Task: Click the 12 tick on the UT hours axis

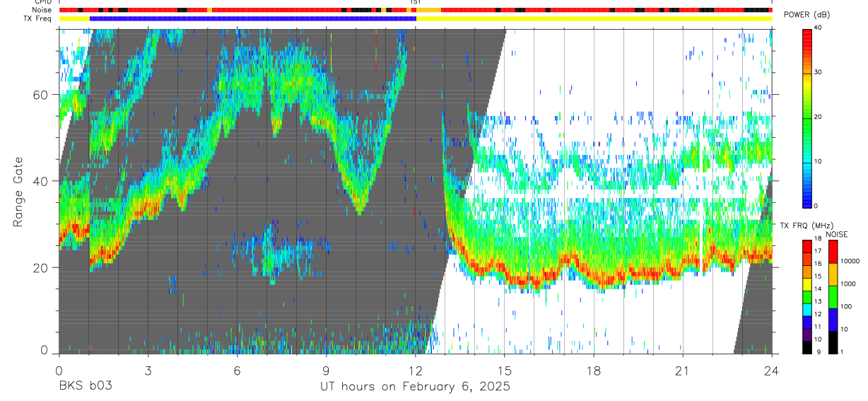Action: 416,370
